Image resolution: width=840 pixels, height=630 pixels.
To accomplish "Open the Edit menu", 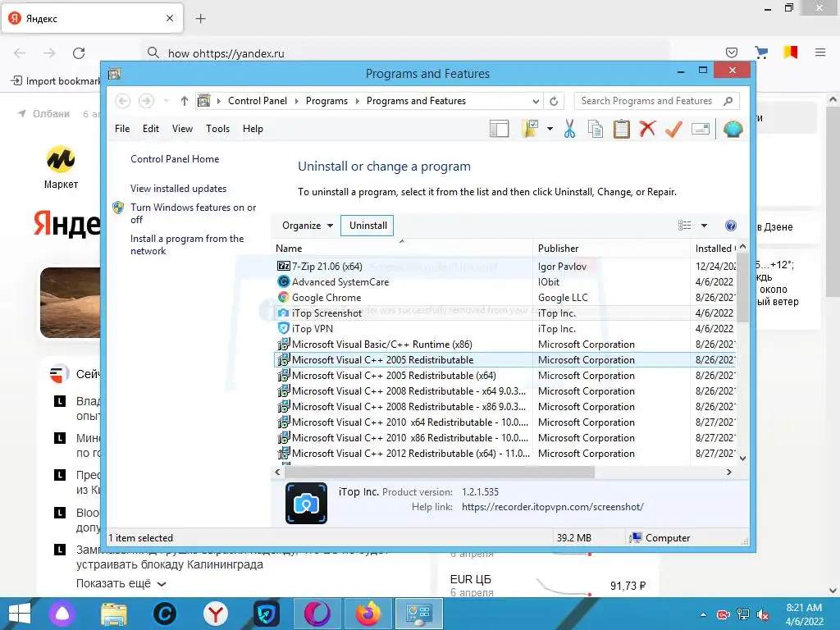I will (151, 129).
